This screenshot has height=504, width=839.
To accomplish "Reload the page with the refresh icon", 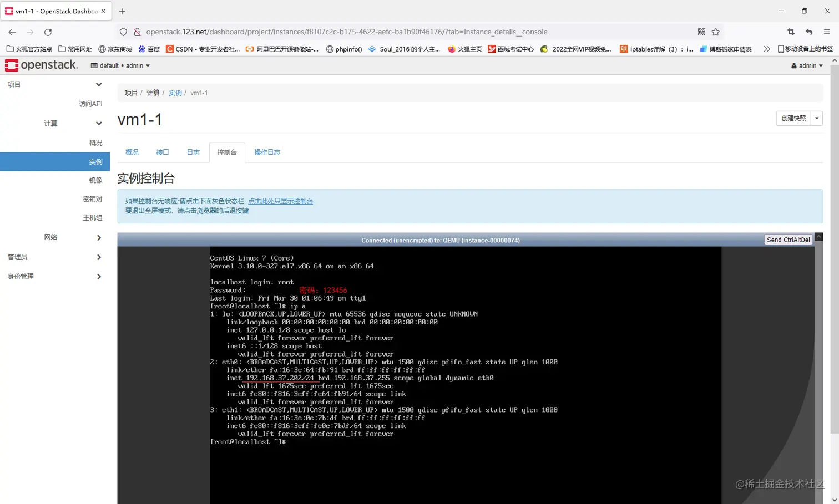I will tap(48, 32).
